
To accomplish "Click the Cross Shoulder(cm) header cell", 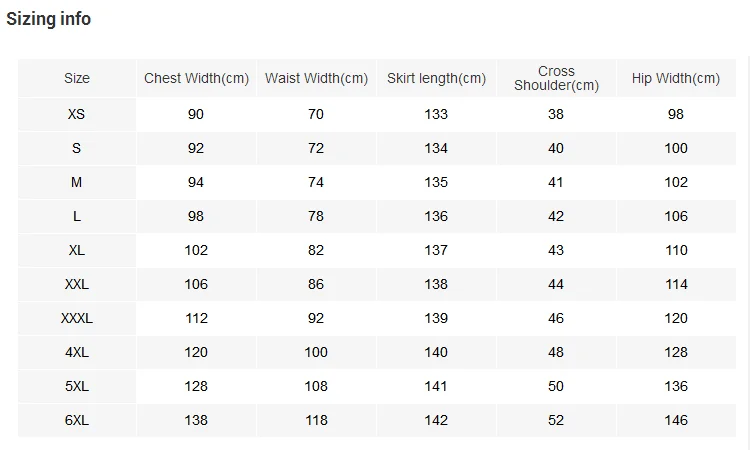I will click(x=556, y=78).
